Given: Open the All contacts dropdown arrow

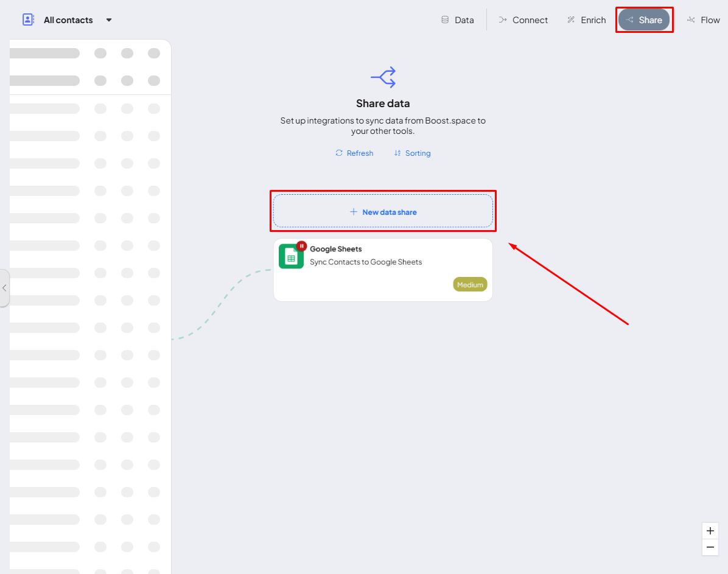Looking at the screenshot, I should point(109,20).
